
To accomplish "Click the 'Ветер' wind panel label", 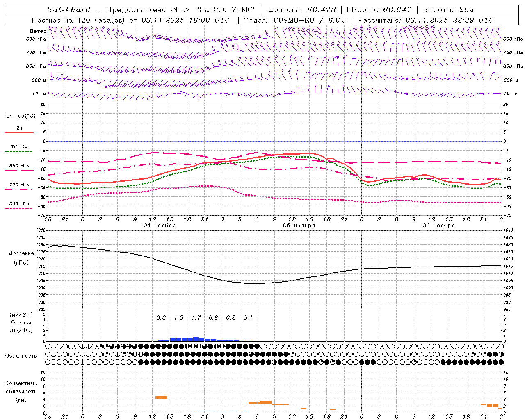I will tap(38, 31).
